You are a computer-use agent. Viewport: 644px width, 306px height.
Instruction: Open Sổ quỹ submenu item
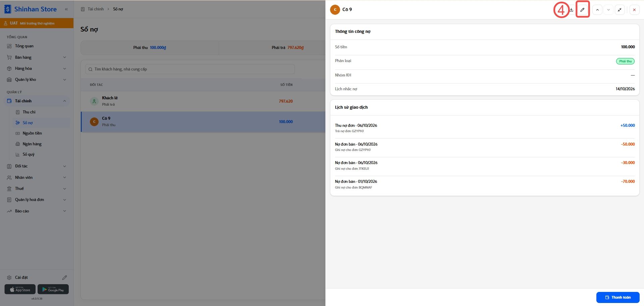tap(41, 154)
